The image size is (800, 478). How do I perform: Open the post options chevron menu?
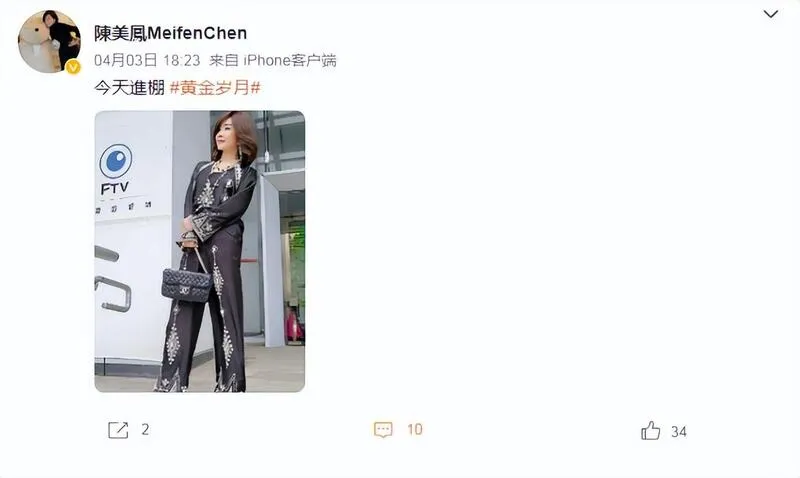(x=770, y=14)
